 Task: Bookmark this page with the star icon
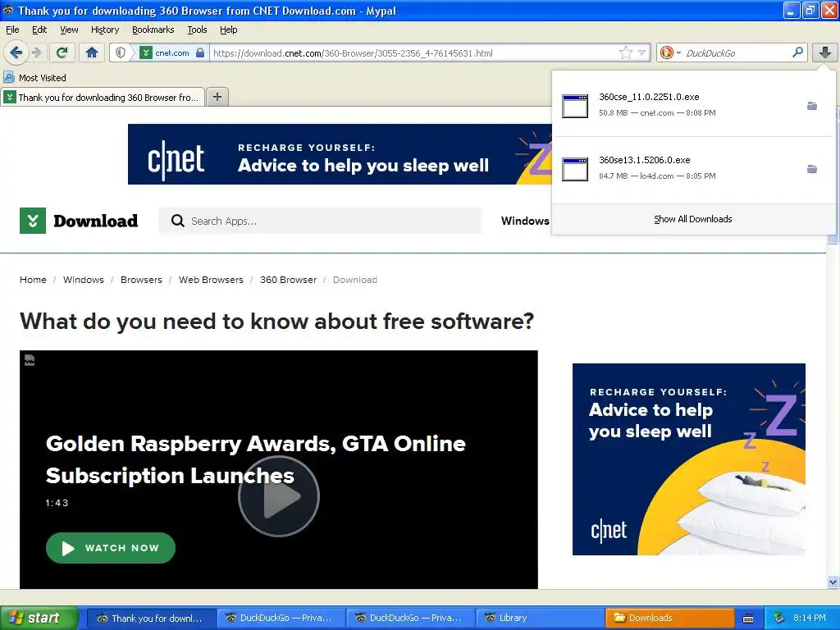[x=625, y=52]
